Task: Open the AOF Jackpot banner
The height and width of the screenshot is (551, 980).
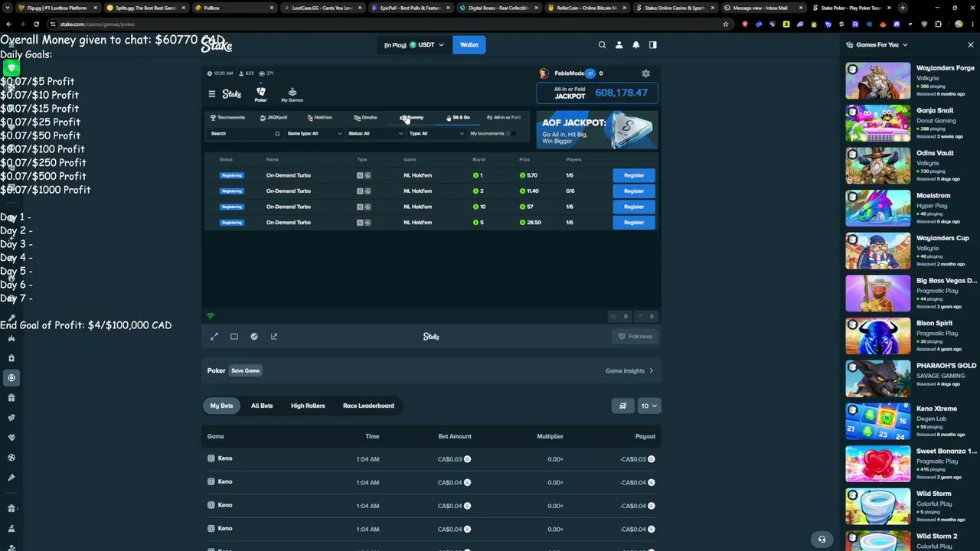Action: 597,130
